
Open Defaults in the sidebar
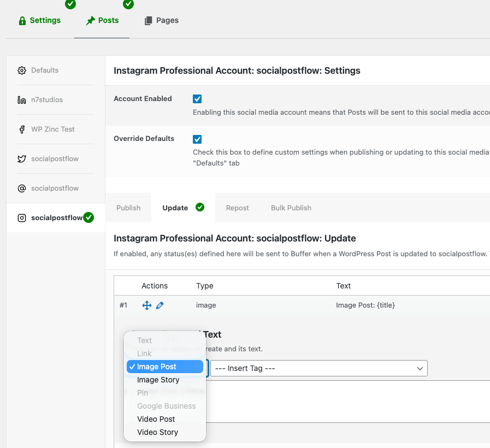(x=56, y=70)
